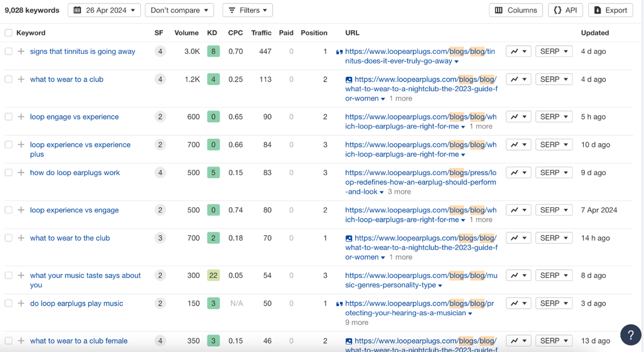Click the Export button
Screen dimensions: 644x352
click(610, 10)
